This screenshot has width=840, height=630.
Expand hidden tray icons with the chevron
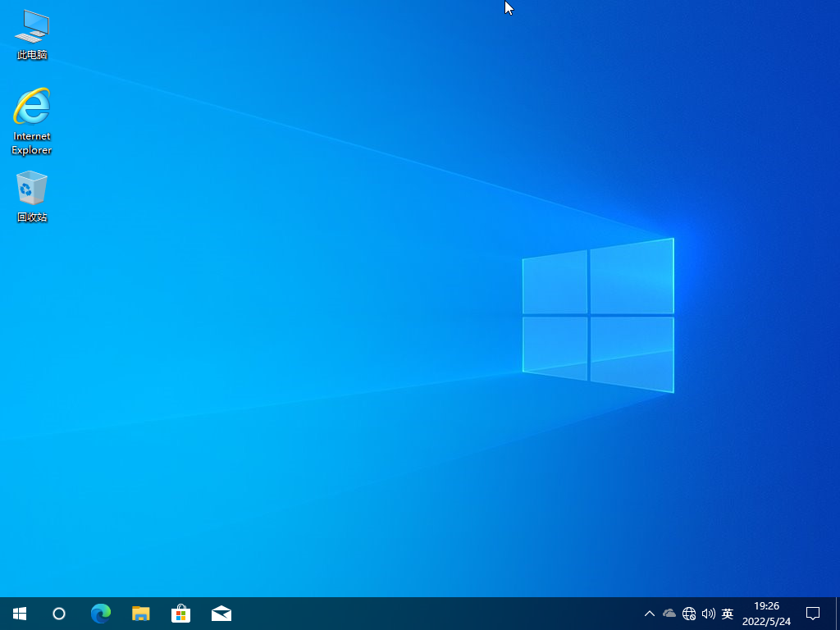tap(649, 613)
